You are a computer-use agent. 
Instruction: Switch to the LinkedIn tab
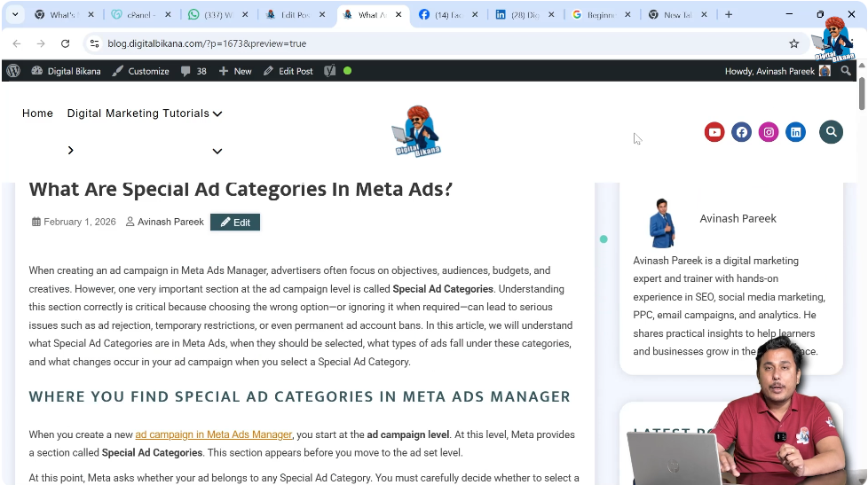point(525,15)
